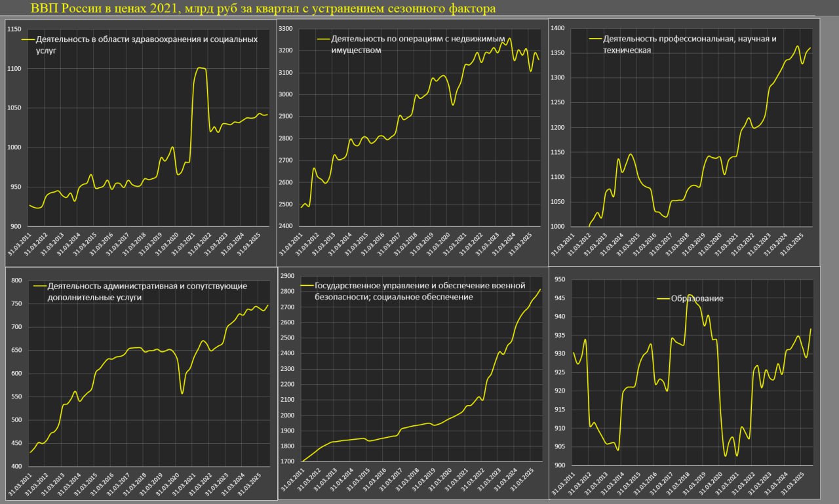Screen dimensions: 839x504
Task: Click the 950 y-axis label in education chart
Action: click(560, 280)
